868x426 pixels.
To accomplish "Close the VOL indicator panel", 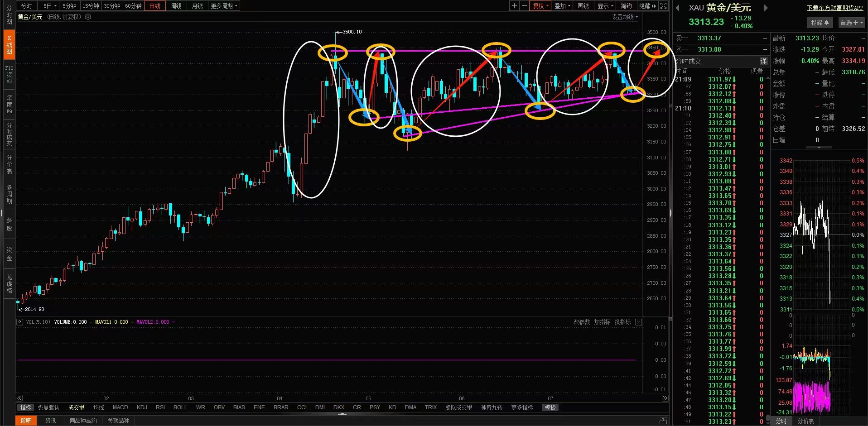I will point(638,322).
